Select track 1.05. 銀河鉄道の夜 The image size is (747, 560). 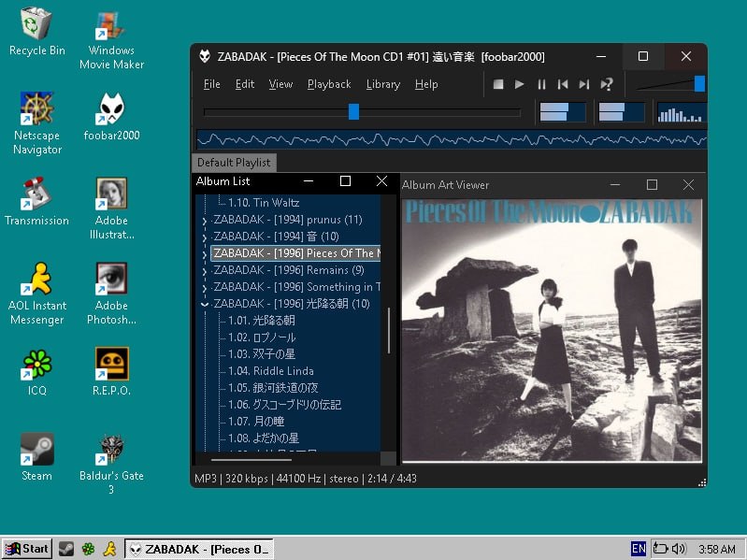click(273, 388)
